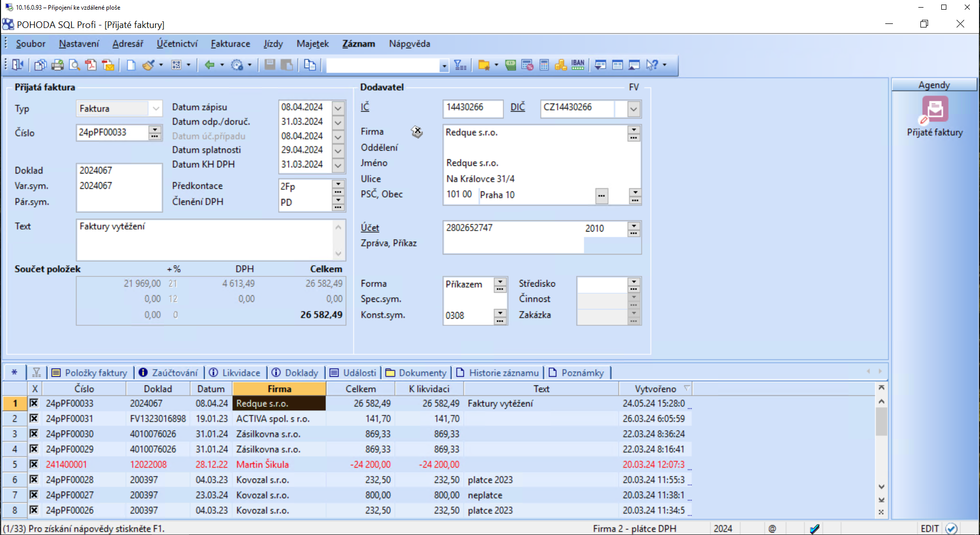Open the Fakturace menu
Viewport: 980px width, 535px height.
(x=230, y=44)
